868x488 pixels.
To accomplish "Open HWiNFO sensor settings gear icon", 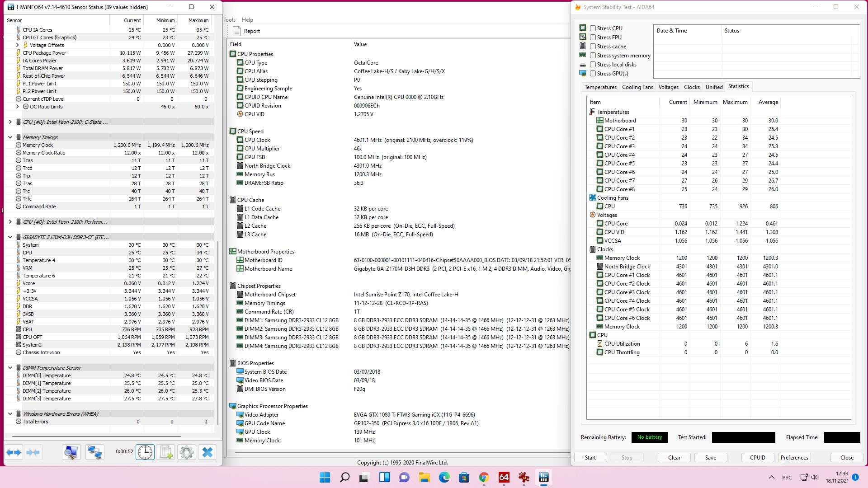I will 186,452.
